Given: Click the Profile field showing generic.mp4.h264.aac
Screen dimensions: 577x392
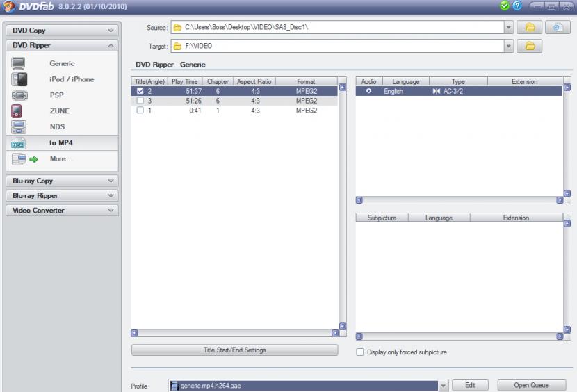Looking at the screenshot, I should (x=304, y=386).
